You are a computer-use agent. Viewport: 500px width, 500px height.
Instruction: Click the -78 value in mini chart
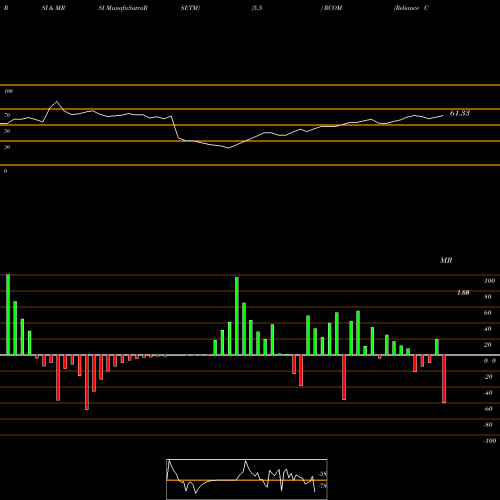322,486
